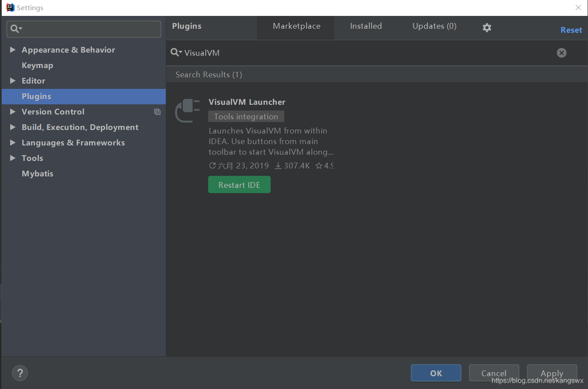The image size is (588, 389).
Task: Click the IntelliJ logo in title bar
Action: (10, 8)
